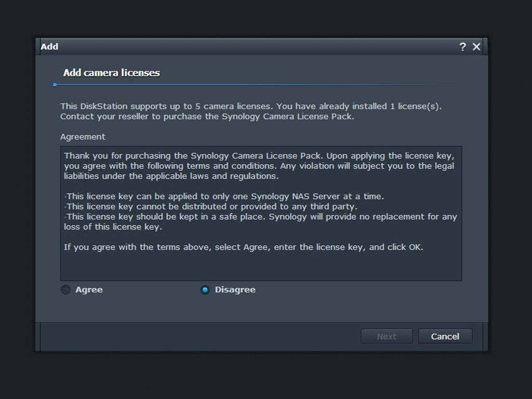532x399 pixels.
Task: Cancel adding camera licenses
Action: pos(445,336)
